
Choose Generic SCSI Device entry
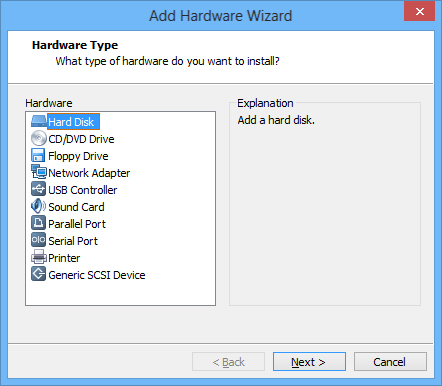pos(97,275)
